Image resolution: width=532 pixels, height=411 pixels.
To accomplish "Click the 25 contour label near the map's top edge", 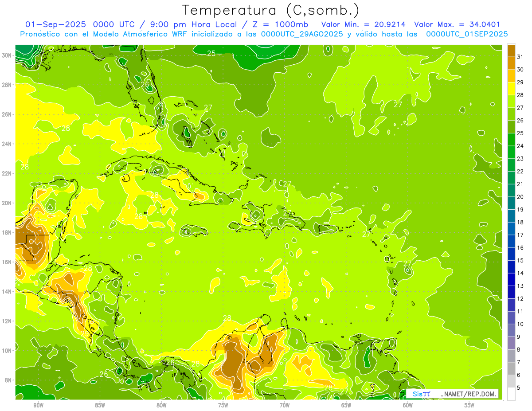I will 211,54.
